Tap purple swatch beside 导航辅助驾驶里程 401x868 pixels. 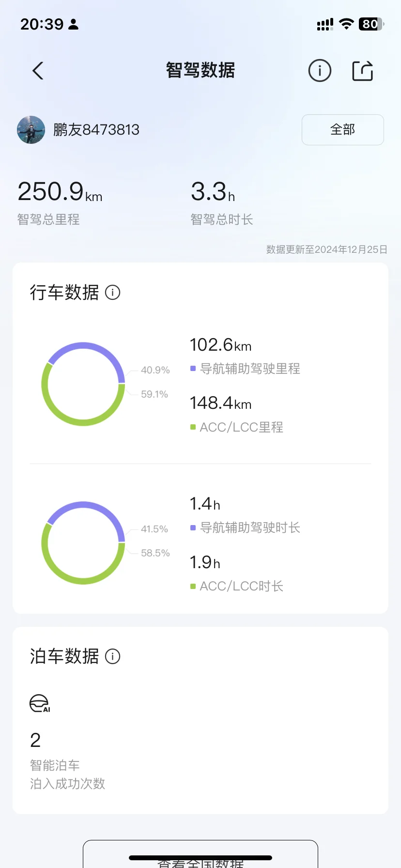pos(193,369)
